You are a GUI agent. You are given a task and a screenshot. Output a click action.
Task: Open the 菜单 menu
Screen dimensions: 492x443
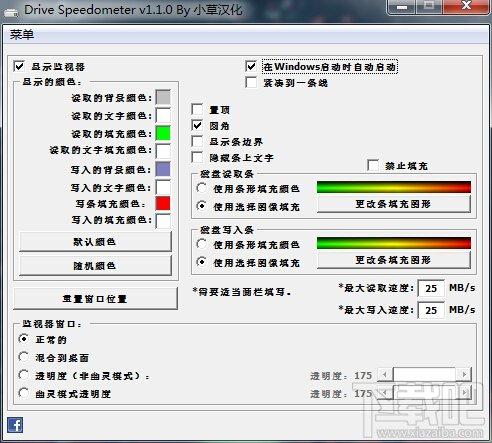[x=22, y=34]
